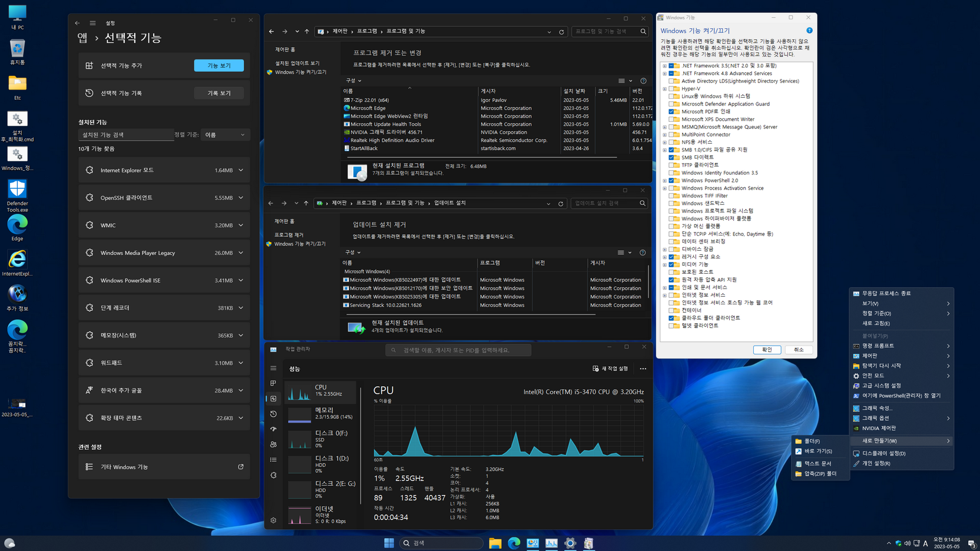Screen dimensions: 980x551
Task: Open the Edge desktop shortcut
Action: point(17,228)
